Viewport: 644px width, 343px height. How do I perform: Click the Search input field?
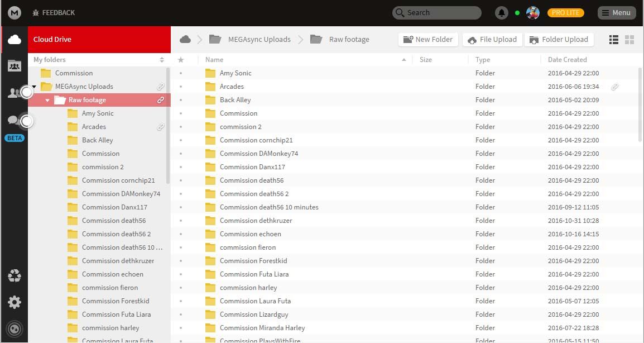click(437, 13)
